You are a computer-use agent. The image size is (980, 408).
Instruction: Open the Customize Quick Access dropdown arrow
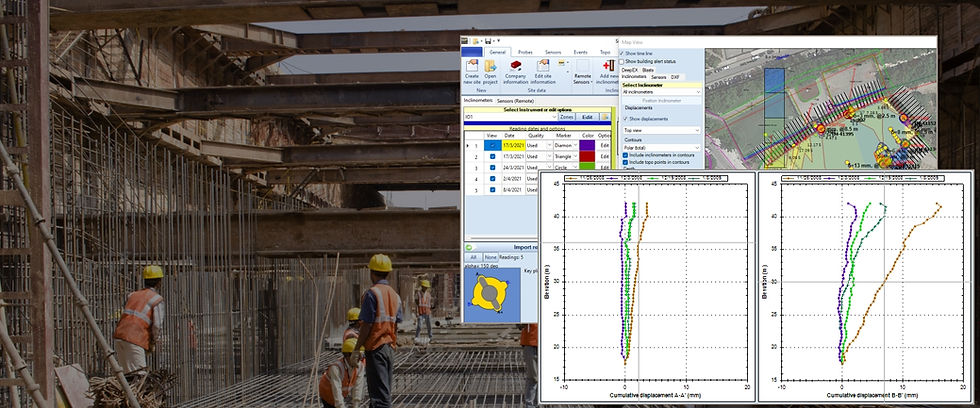[x=498, y=40]
